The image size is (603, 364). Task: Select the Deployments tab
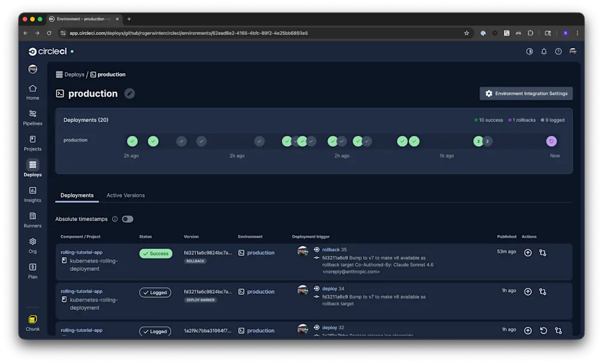[x=76, y=195]
